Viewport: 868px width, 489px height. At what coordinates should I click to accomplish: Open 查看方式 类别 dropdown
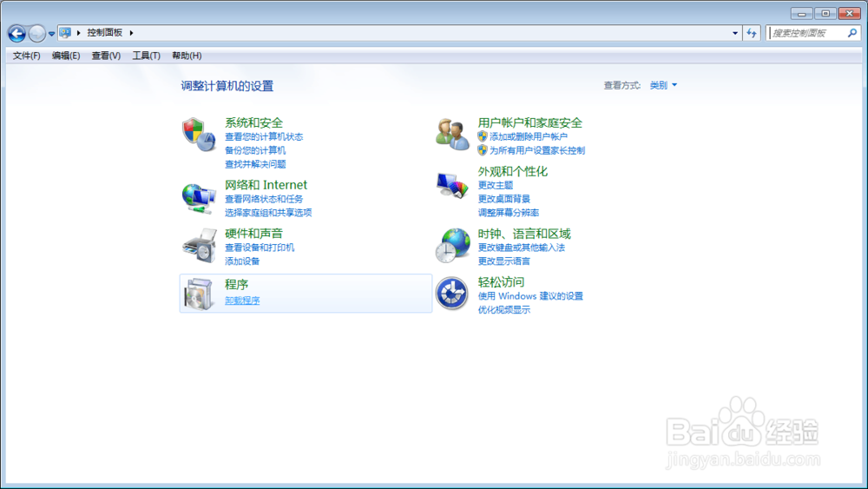(663, 85)
